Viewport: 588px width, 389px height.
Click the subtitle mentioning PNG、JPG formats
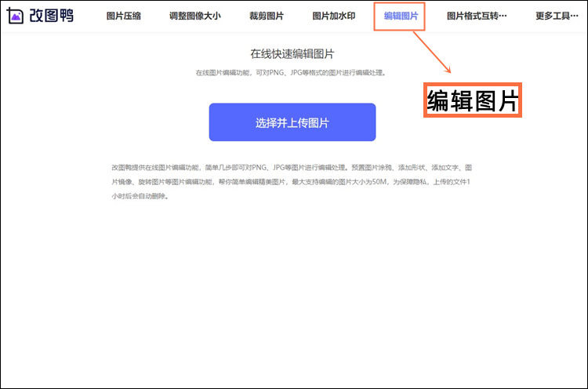coord(291,73)
